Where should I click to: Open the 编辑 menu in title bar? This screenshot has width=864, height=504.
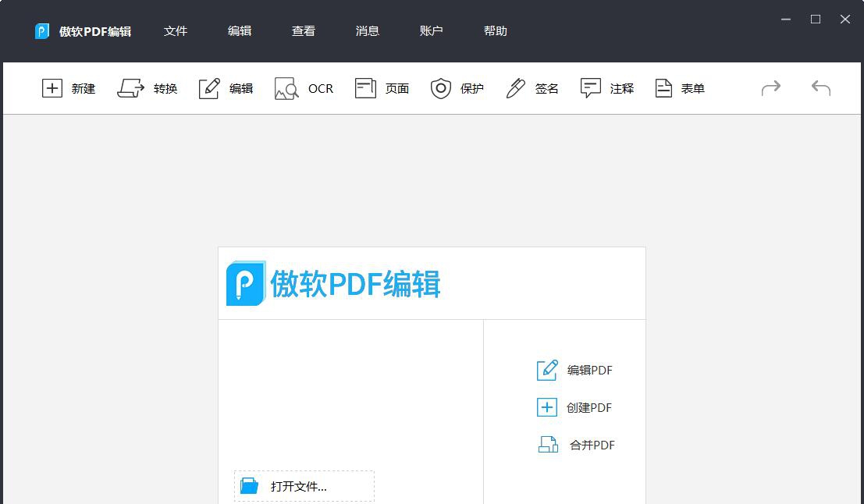click(x=240, y=31)
